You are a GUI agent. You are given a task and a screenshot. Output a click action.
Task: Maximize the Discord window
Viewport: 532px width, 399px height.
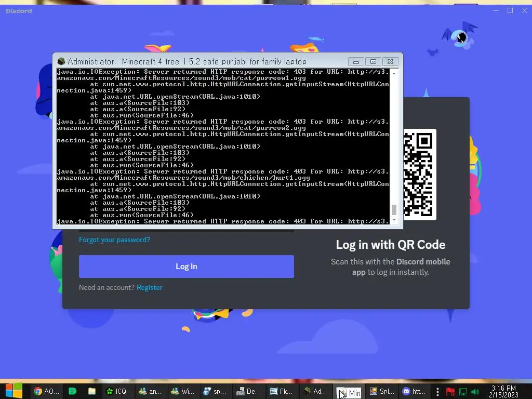coord(510,10)
